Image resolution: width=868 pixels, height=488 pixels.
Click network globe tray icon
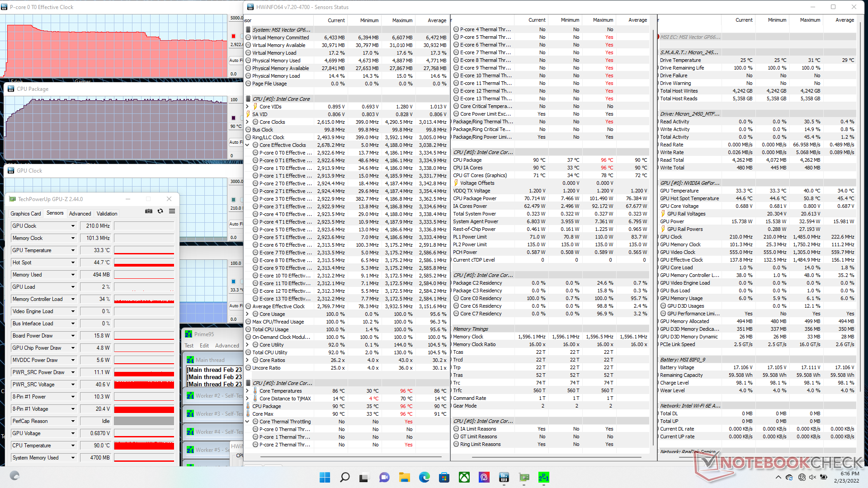(802, 477)
